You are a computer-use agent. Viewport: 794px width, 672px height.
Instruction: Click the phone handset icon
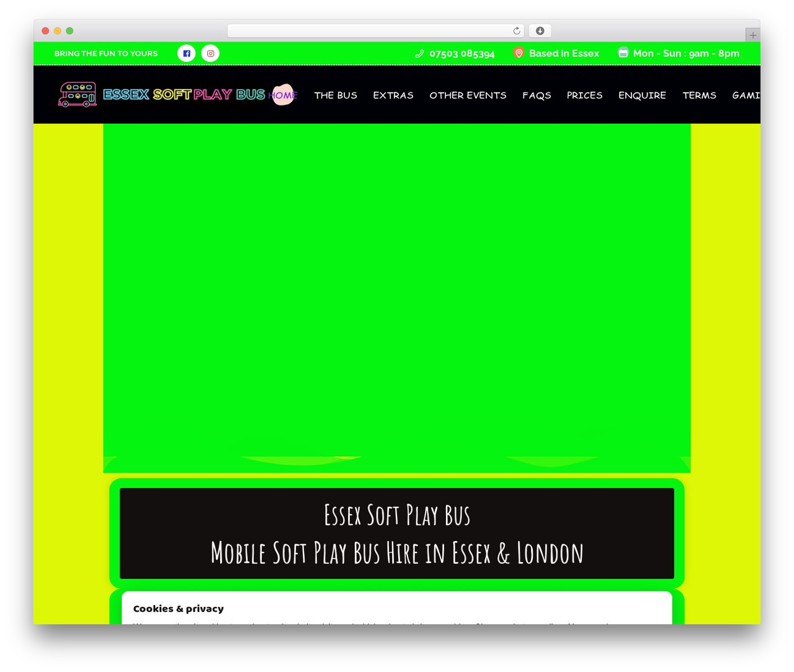pyautogui.click(x=419, y=53)
